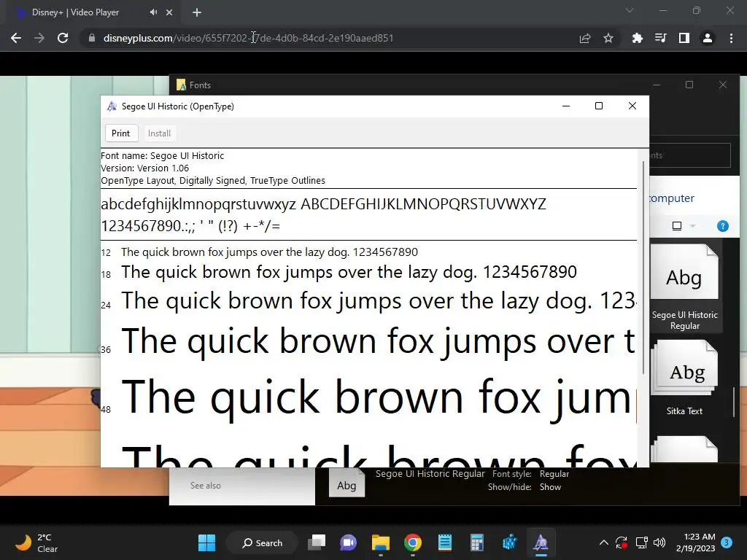
Task: Switch to Chrome on the taskbar
Action: point(413,542)
